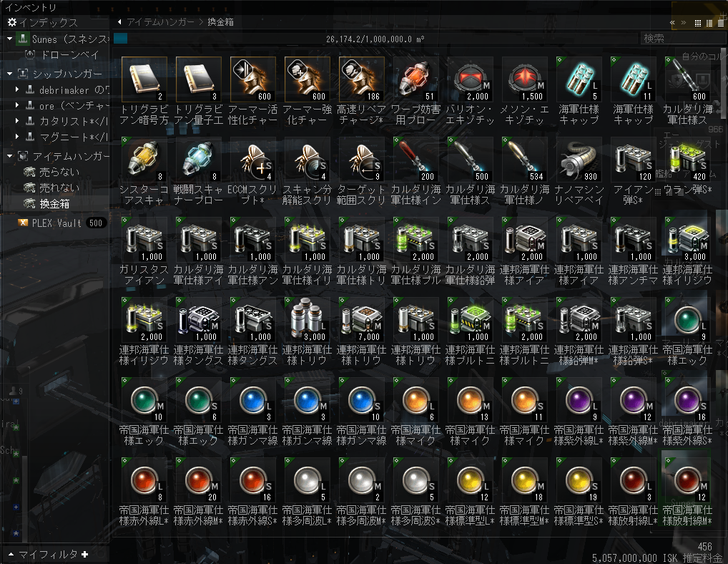Image resolution: width=728 pixels, height=564 pixels.
Task: Select the 帝国海軍仕様紫外線L crystal icon
Action: 579,400
